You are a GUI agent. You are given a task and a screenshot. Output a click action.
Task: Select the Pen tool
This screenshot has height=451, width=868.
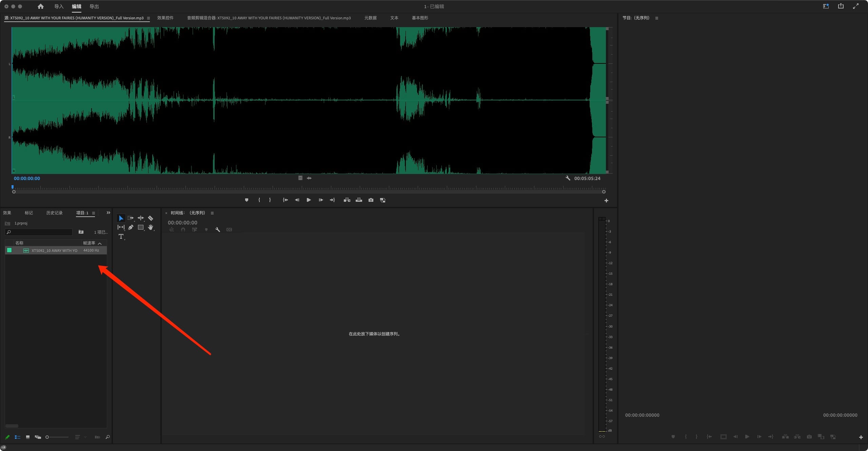click(131, 227)
